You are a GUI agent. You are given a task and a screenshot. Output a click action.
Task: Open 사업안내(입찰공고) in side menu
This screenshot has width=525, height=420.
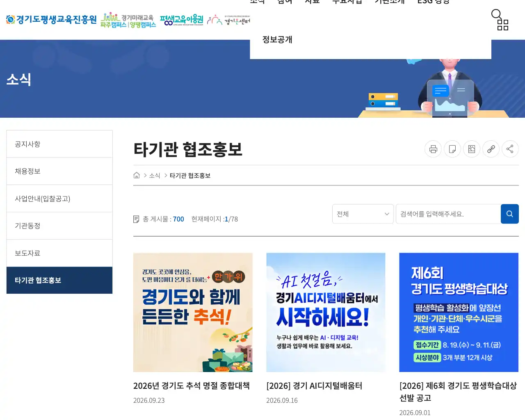click(x=59, y=199)
